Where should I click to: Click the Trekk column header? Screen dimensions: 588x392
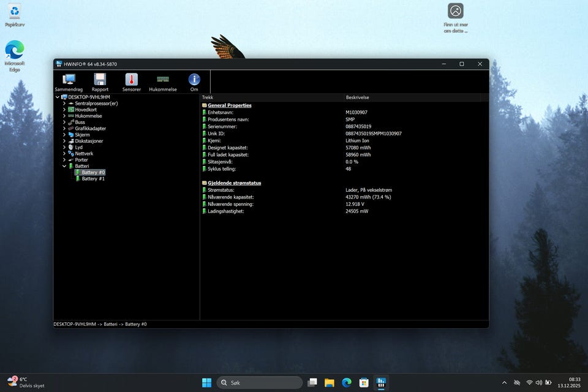click(x=208, y=97)
